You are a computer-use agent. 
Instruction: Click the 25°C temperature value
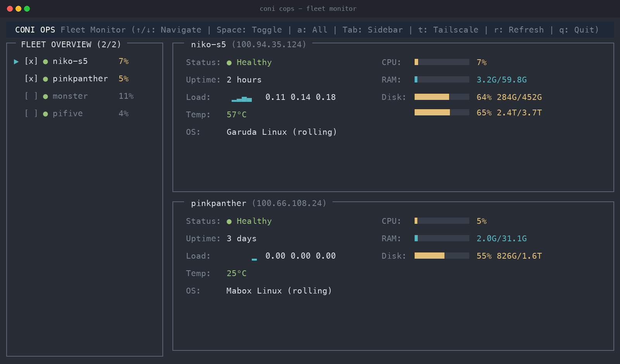click(236, 273)
